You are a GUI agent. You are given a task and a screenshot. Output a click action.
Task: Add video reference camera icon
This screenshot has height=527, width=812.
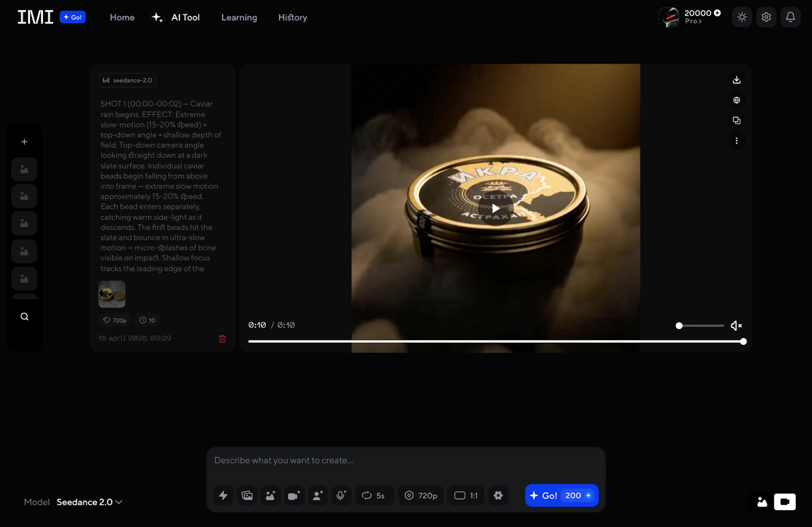(294, 495)
